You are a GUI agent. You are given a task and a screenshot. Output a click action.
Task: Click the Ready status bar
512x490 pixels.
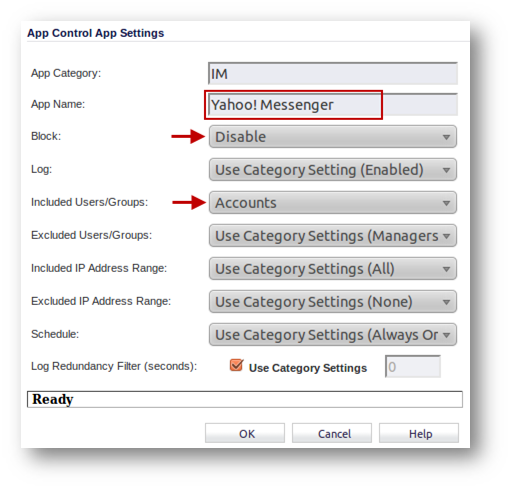point(245,399)
